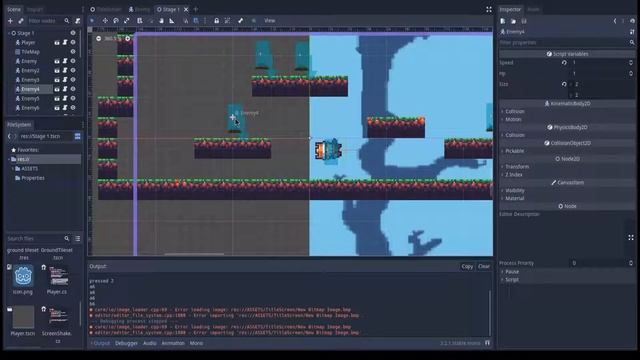
Task: Save the resource with the Inspector disk icon
Action: tap(524, 21)
